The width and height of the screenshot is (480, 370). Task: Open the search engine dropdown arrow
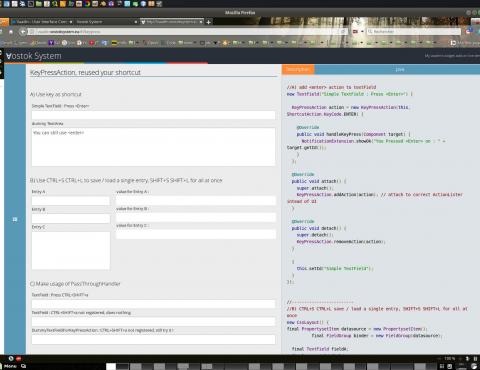pos(362,32)
